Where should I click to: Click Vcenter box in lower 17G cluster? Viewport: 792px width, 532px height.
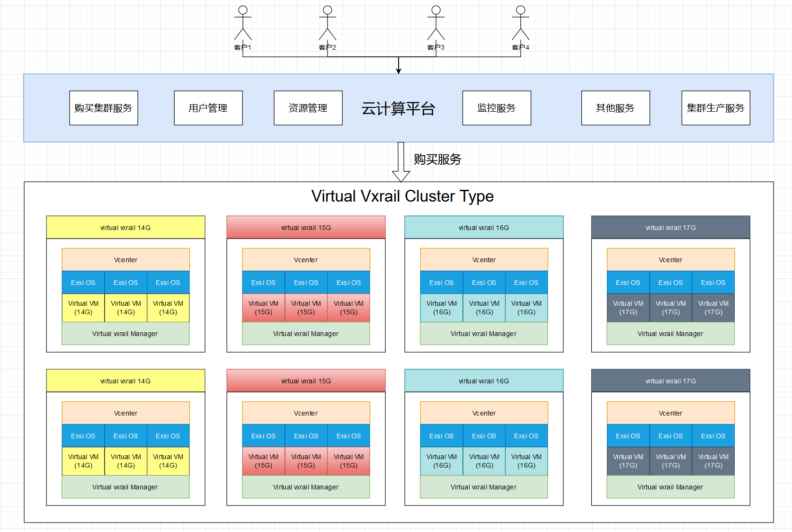coord(671,413)
